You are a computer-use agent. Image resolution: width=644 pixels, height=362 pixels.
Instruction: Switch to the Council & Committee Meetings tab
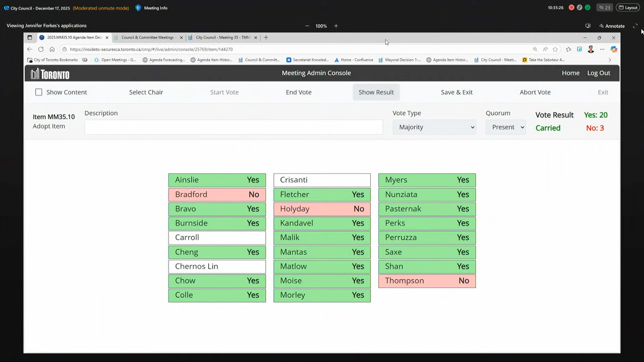click(147, 37)
